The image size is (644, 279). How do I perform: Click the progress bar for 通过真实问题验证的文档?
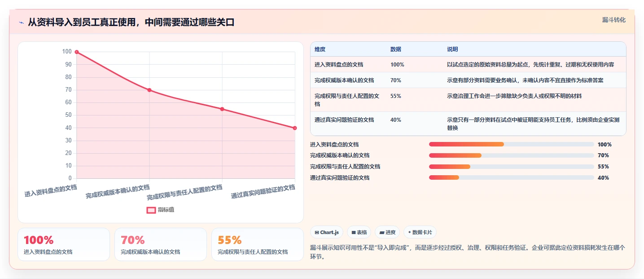[x=512, y=177]
